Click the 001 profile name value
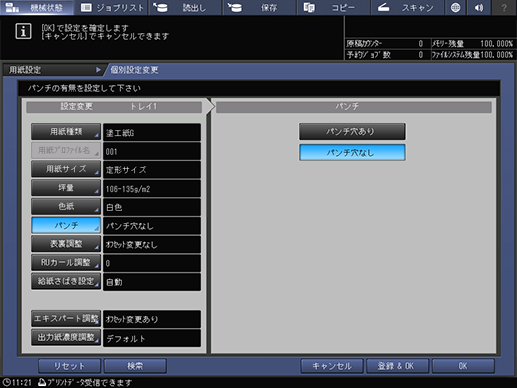The width and height of the screenshot is (517, 388). coord(152,151)
